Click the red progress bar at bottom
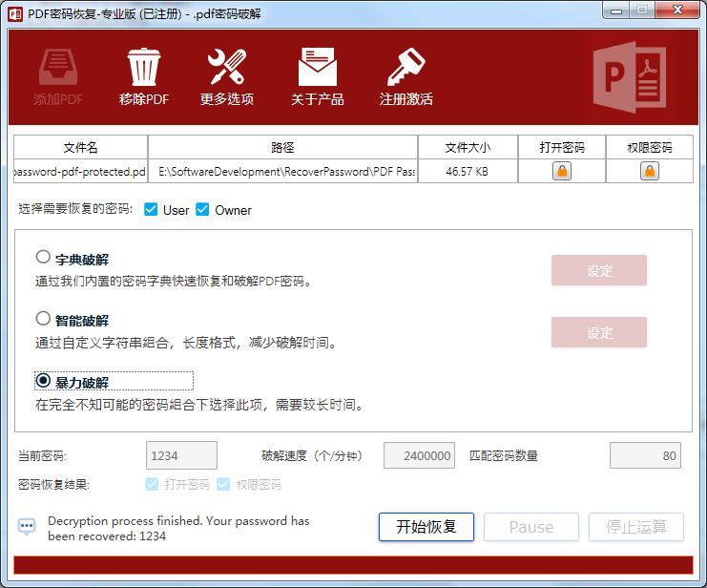The width and height of the screenshot is (707, 588). pos(353,565)
